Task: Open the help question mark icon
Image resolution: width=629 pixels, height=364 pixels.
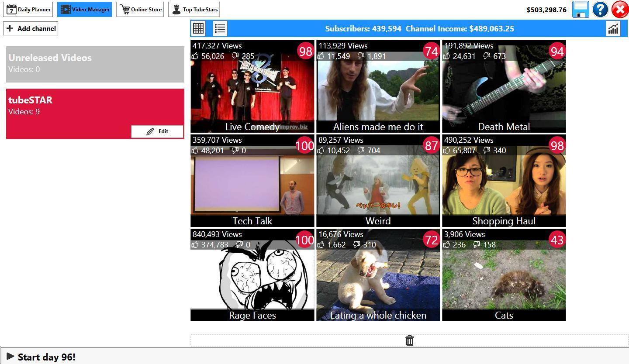Action: (601, 10)
